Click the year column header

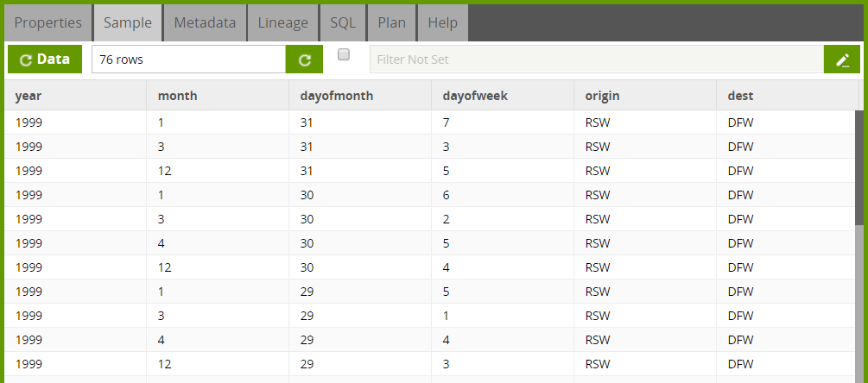click(75, 96)
